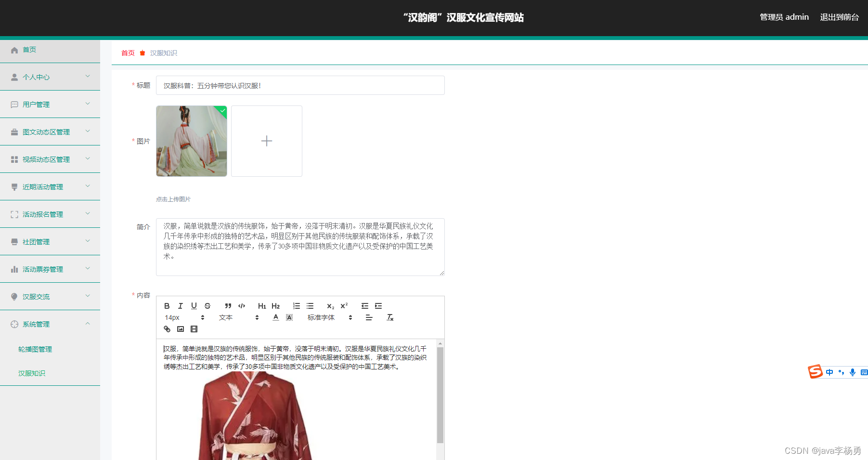This screenshot has height=460, width=868.
Task: Click the 汉服知识 breadcrumb text
Action: (x=164, y=53)
